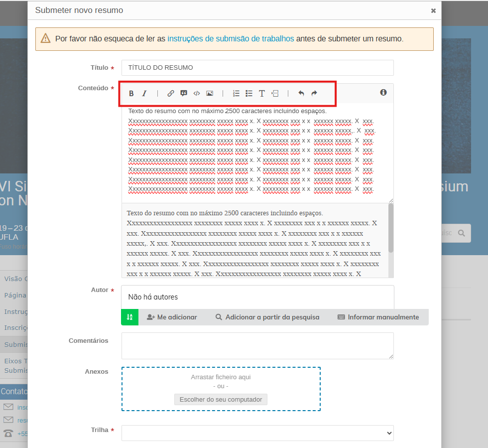Apply italic formatting in the editor
488x448 pixels.
[144, 93]
